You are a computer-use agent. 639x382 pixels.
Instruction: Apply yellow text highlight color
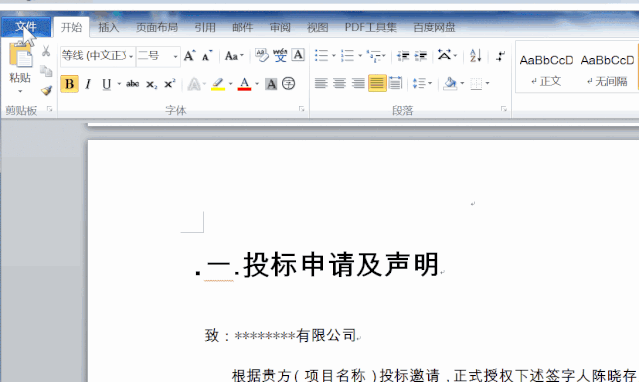(218, 84)
